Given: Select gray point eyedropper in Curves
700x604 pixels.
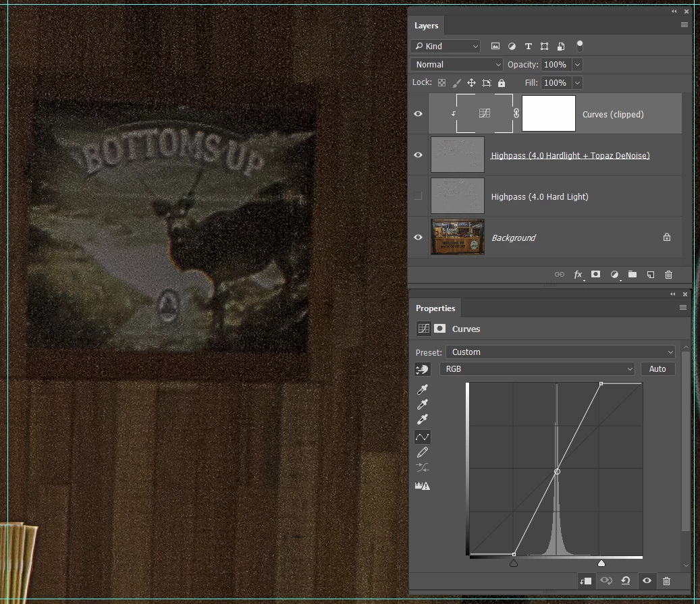Looking at the screenshot, I should point(422,404).
